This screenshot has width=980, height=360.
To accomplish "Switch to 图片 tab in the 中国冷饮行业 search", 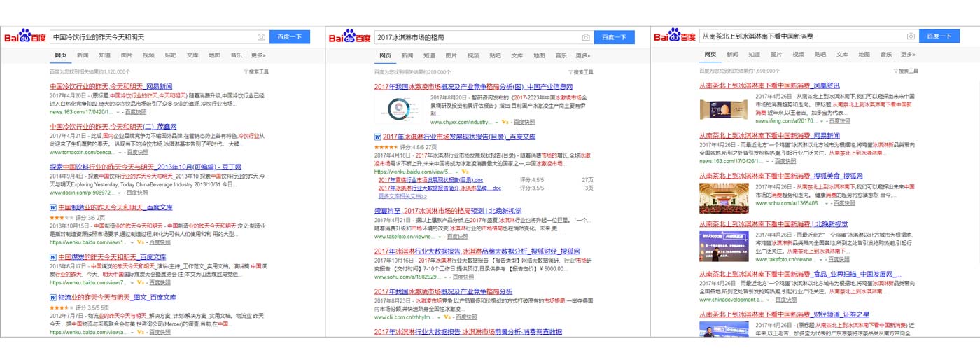I will [127, 55].
